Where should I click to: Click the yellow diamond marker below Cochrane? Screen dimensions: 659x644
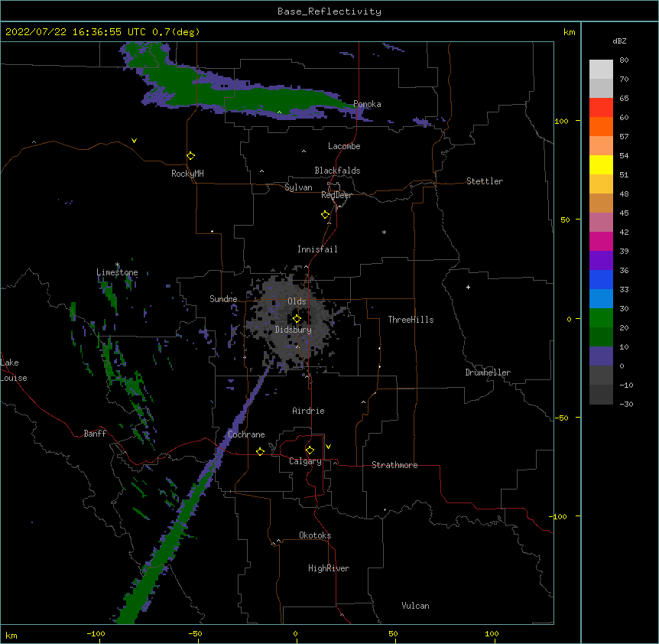point(260,451)
